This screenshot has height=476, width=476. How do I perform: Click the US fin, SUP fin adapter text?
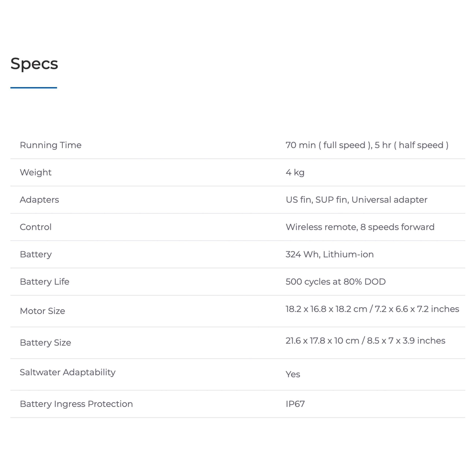(x=356, y=200)
